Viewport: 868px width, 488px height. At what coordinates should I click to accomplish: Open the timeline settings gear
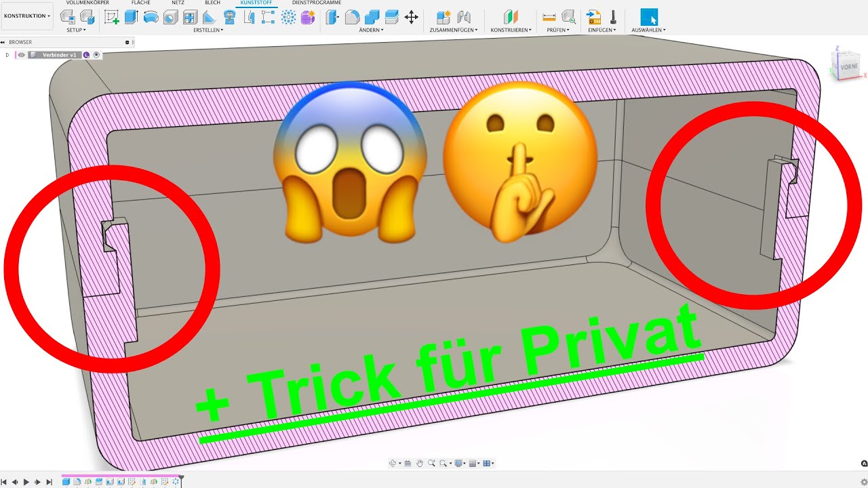point(863,482)
